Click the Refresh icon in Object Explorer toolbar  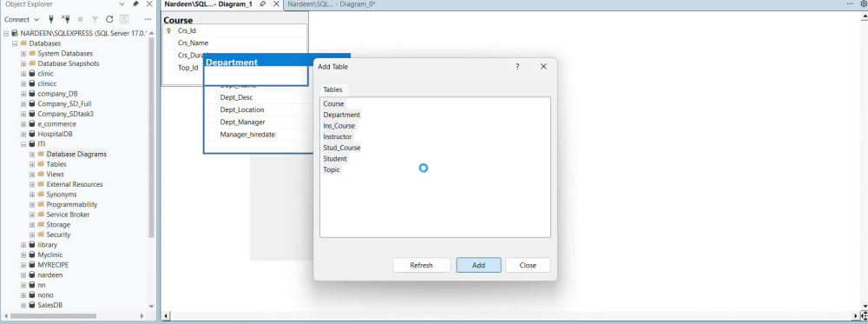(x=109, y=19)
